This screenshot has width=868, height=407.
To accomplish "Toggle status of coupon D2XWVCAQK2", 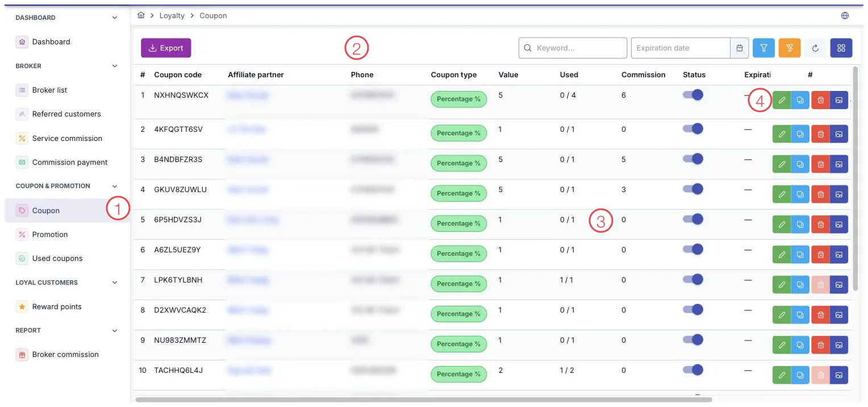I will pyautogui.click(x=693, y=310).
